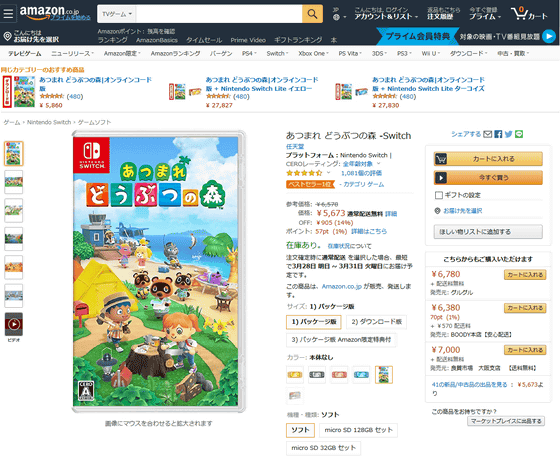Image resolution: width=560 pixels, height=460 pixels.
Task: Open the TVゲーム search category dropdown
Action: 117,14
